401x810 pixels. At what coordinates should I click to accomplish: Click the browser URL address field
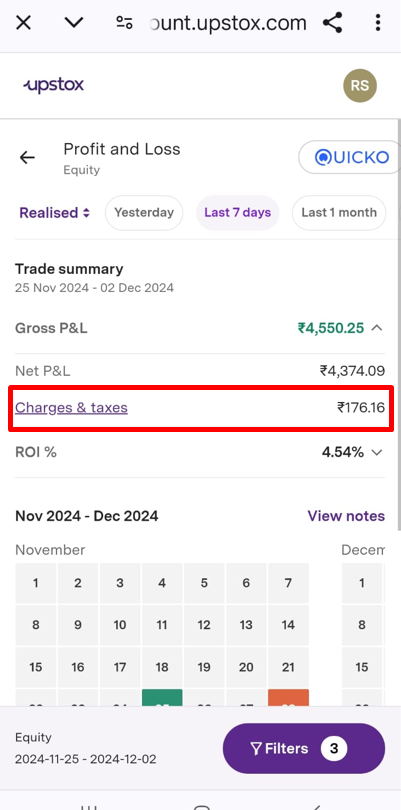point(227,23)
